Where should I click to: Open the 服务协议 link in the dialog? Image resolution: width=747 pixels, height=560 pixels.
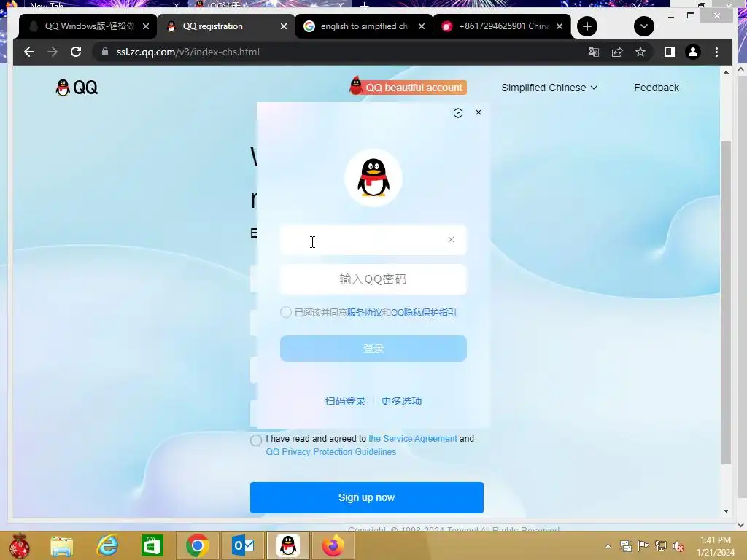pyautogui.click(x=364, y=312)
